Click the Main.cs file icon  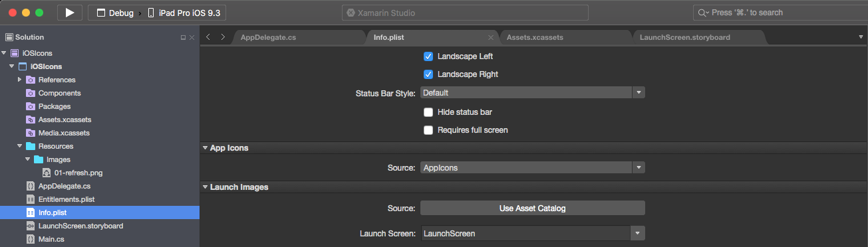(31, 239)
